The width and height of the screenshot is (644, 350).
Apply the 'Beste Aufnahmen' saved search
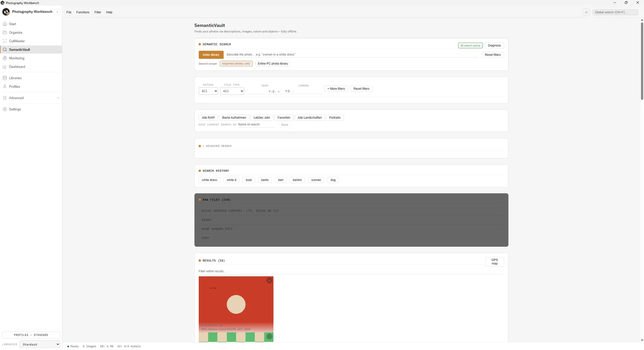coord(234,118)
